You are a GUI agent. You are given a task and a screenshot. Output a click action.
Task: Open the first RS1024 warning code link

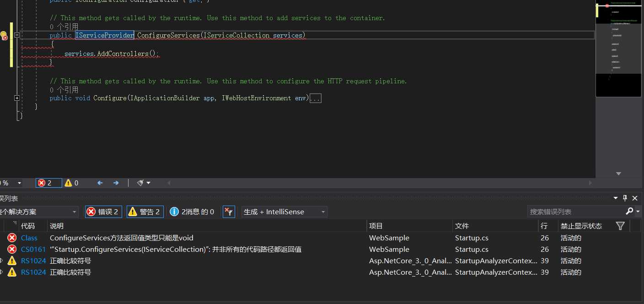tap(33, 261)
